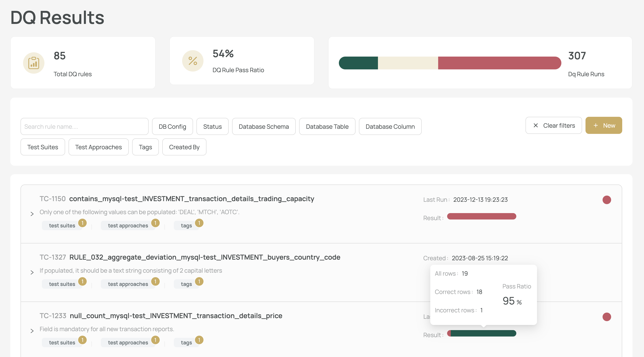The image size is (644, 357).
Task: Click description 'Field is mandatory for all new transaction reports.'
Action: click(x=107, y=329)
